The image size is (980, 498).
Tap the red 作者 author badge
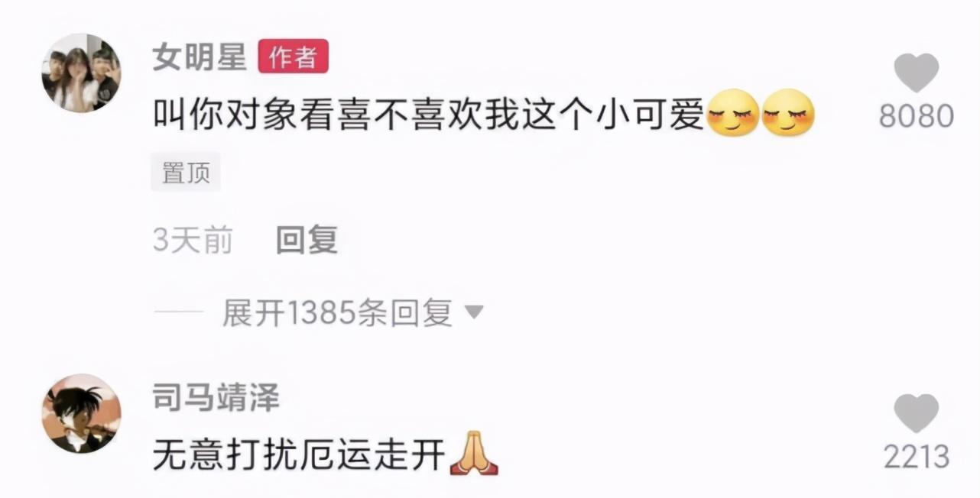294,57
